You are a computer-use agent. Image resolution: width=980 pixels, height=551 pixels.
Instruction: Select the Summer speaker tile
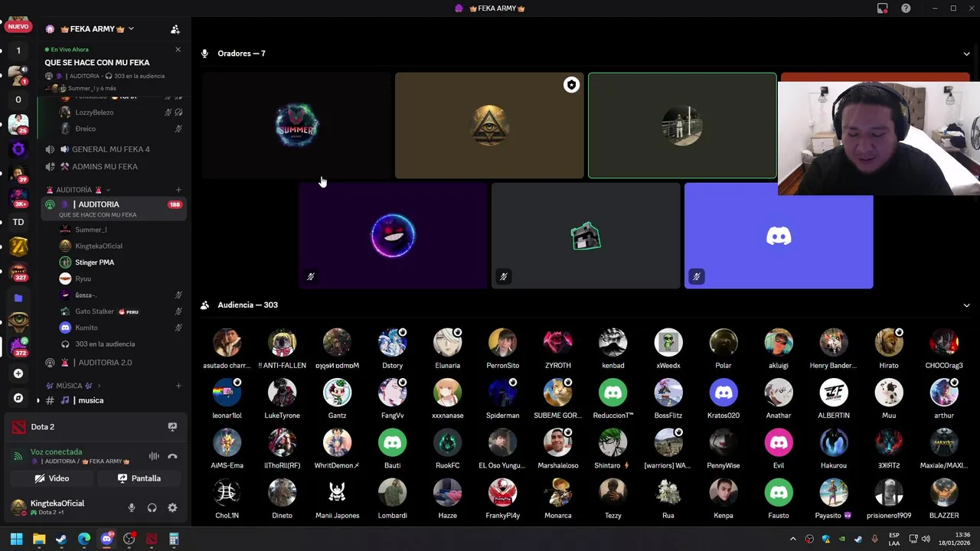[296, 126]
